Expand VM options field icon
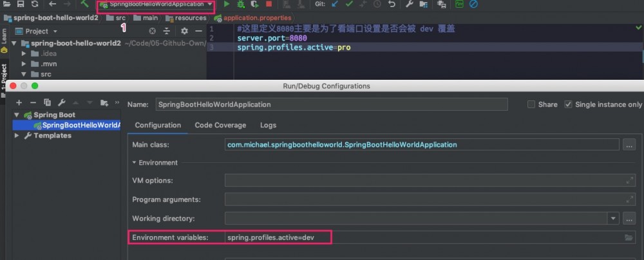644x260 pixels. pyautogui.click(x=629, y=180)
